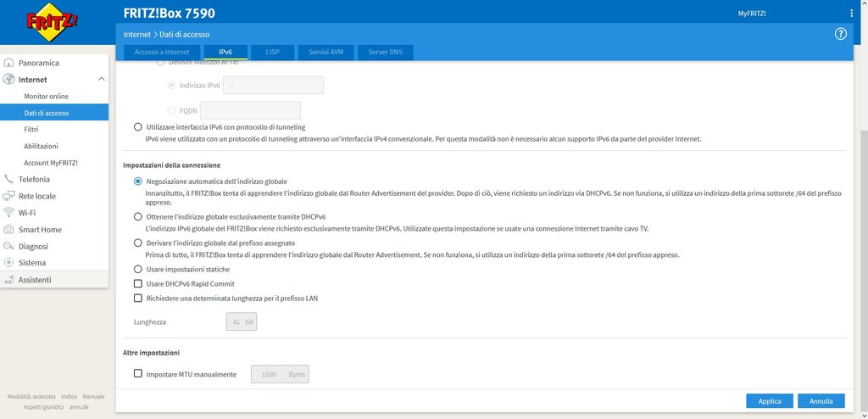The width and height of the screenshot is (868, 419).
Task: Open Aspetti giuridici footer link
Action: (44, 407)
